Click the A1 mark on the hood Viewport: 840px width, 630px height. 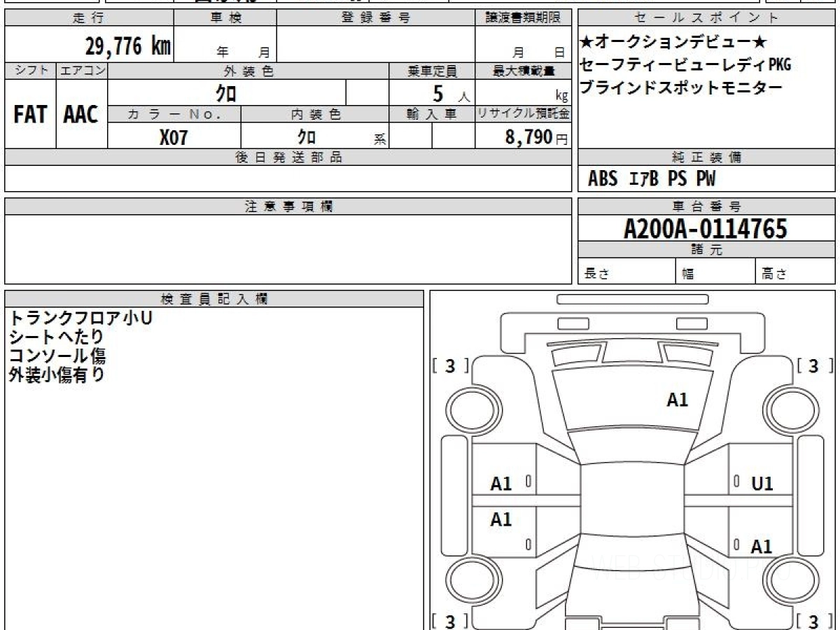point(678,400)
